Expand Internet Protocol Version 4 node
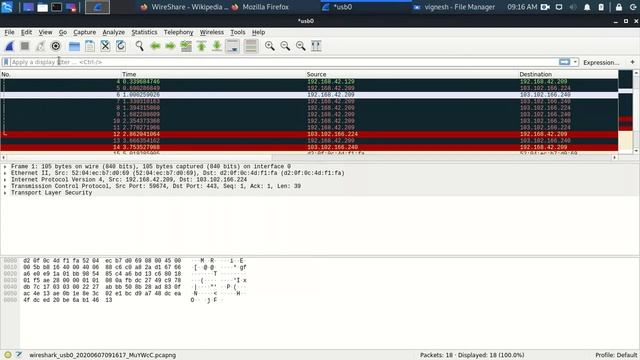 (x=5, y=180)
